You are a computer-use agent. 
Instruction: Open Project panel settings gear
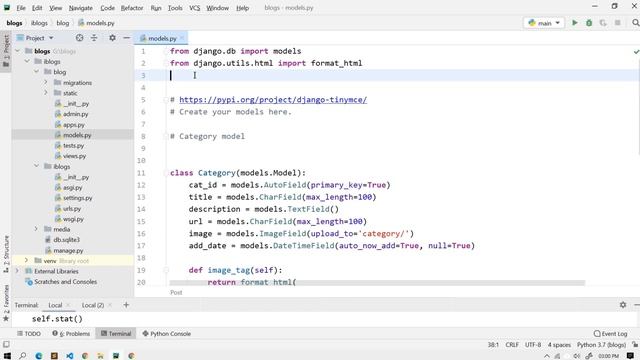point(112,38)
